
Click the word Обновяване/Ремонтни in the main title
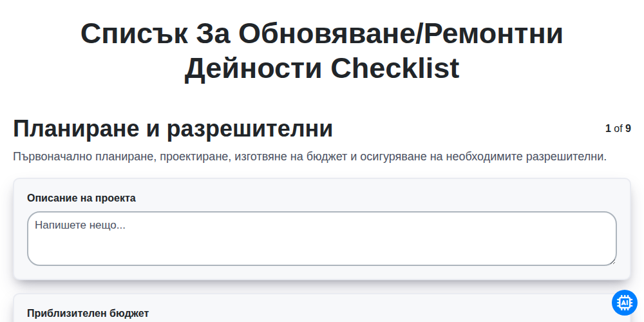pyautogui.click(x=401, y=33)
